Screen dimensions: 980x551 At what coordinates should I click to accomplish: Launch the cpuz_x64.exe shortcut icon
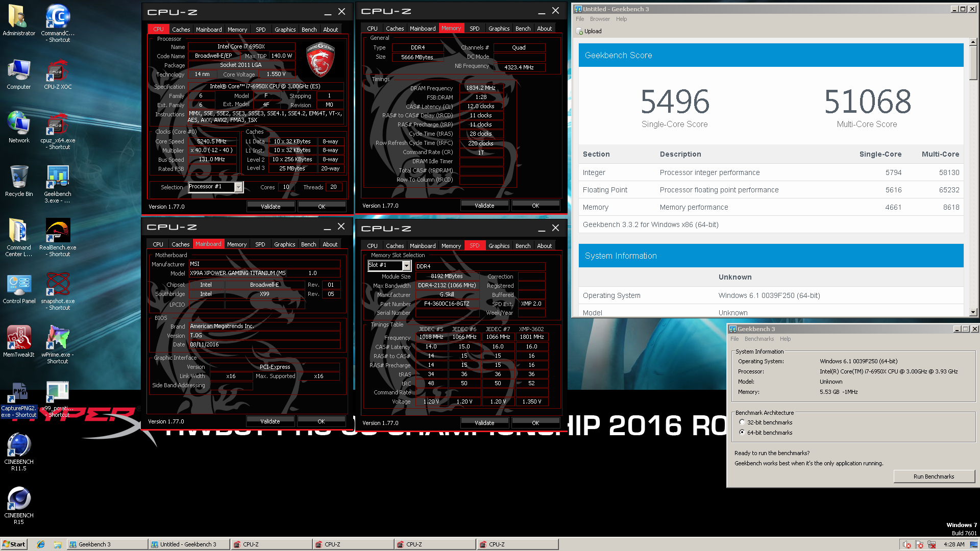pyautogui.click(x=58, y=131)
